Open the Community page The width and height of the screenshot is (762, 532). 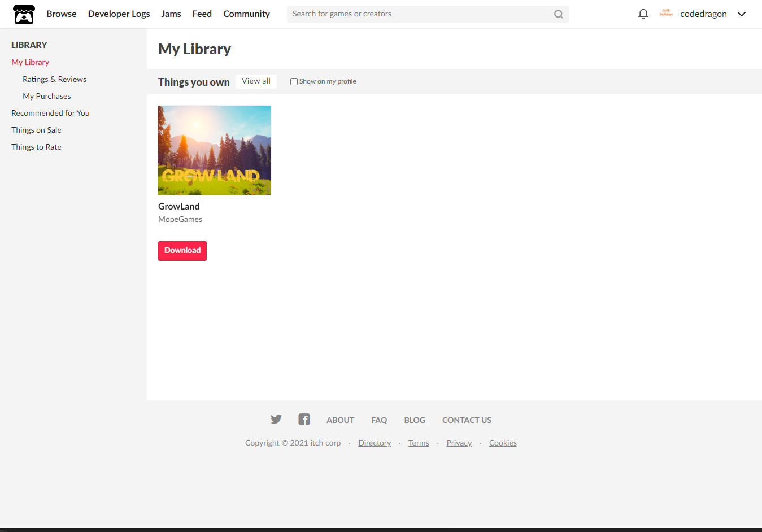click(247, 14)
